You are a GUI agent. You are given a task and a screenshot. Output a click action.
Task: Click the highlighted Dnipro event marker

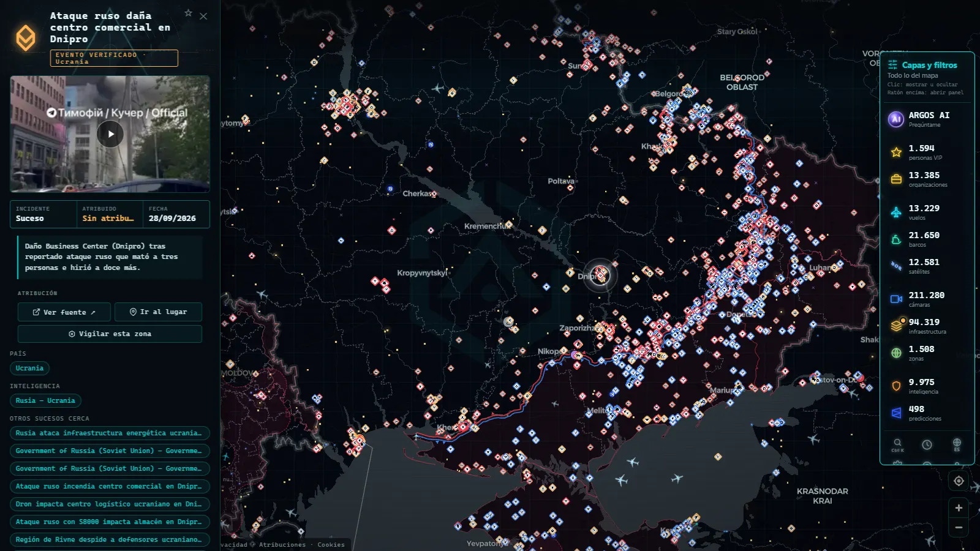[x=600, y=275]
